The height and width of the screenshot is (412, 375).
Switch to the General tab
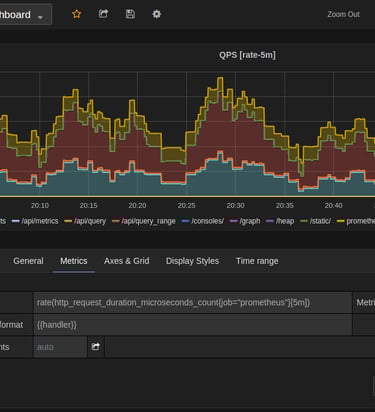click(28, 261)
